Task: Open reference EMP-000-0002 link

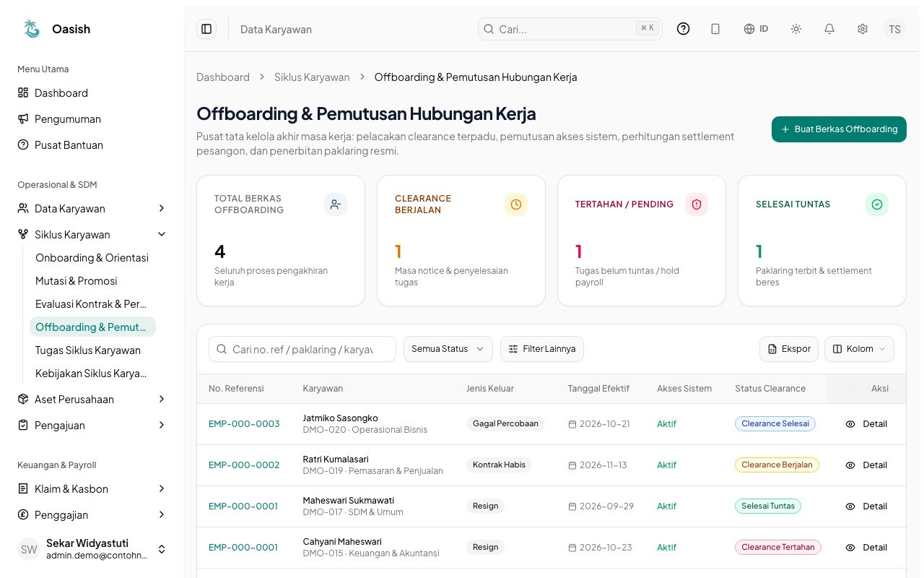Action: (244, 465)
